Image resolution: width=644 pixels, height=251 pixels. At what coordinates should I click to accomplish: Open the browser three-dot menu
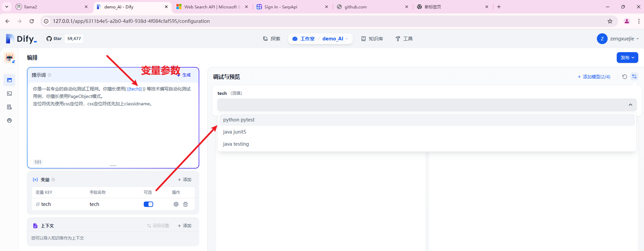click(x=639, y=21)
